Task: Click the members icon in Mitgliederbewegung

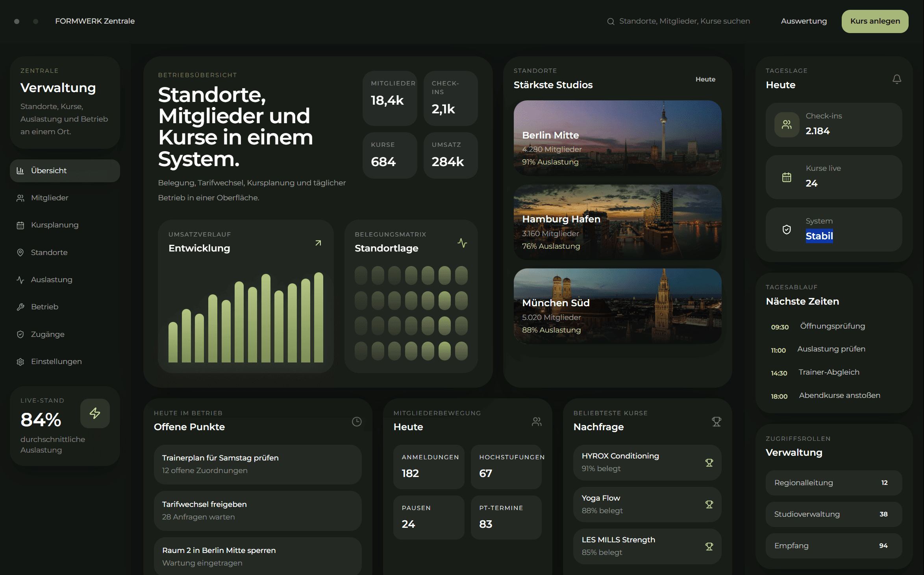Action: coord(537,422)
